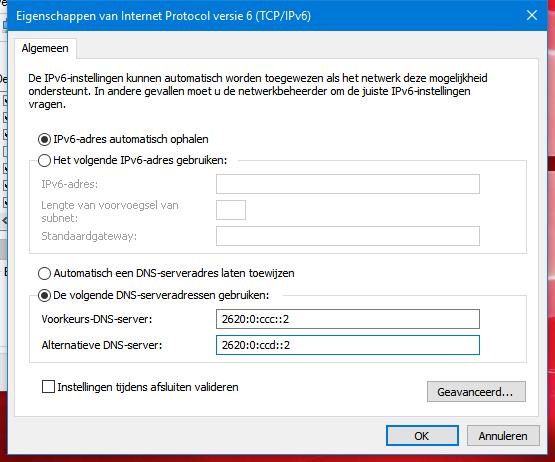Select 'IPv6-adres automatisch ophalen' radio button
This screenshot has height=462, width=555.
pyautogui.click(x=44, y=139)
